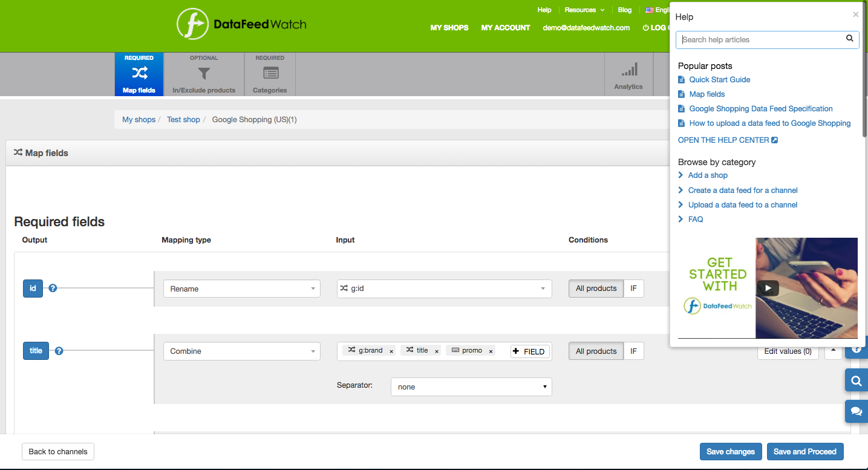868x470 pixels.
Task: Open the g:id input dropdown
Action: pos(445,289)
